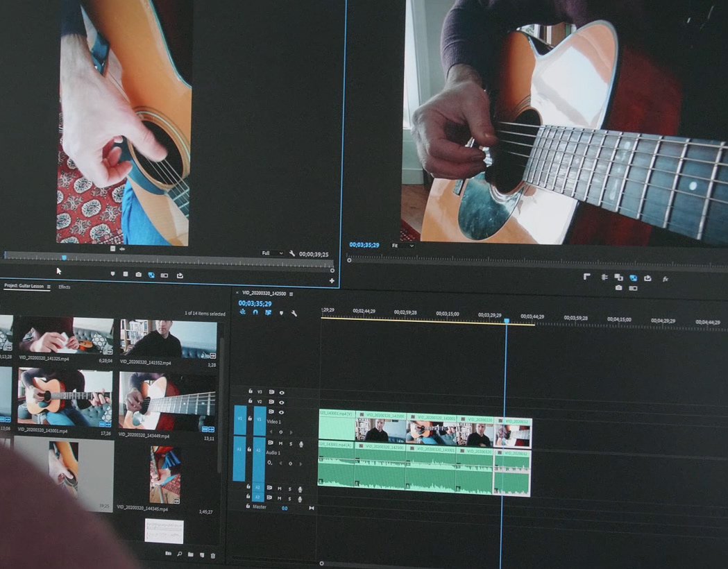The image size is (728, 569).
Task: Click the timeline playhead at 00;03;35;29
Action: [507, 321]
